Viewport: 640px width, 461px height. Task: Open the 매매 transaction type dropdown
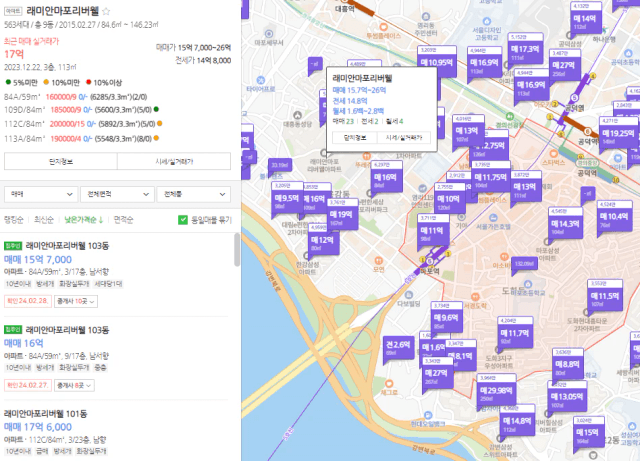point(40,194)
